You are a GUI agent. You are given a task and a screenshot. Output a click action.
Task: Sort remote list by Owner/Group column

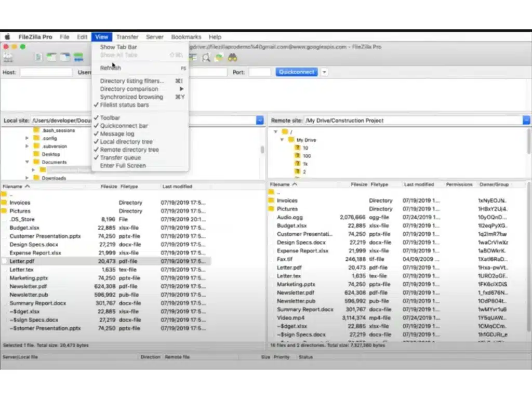click(494, 184)
